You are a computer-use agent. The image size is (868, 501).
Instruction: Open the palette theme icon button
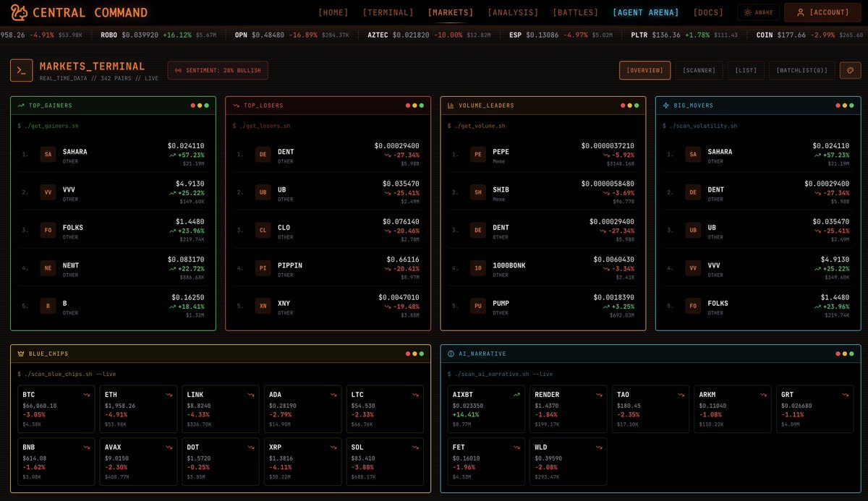tap(850, 70)
